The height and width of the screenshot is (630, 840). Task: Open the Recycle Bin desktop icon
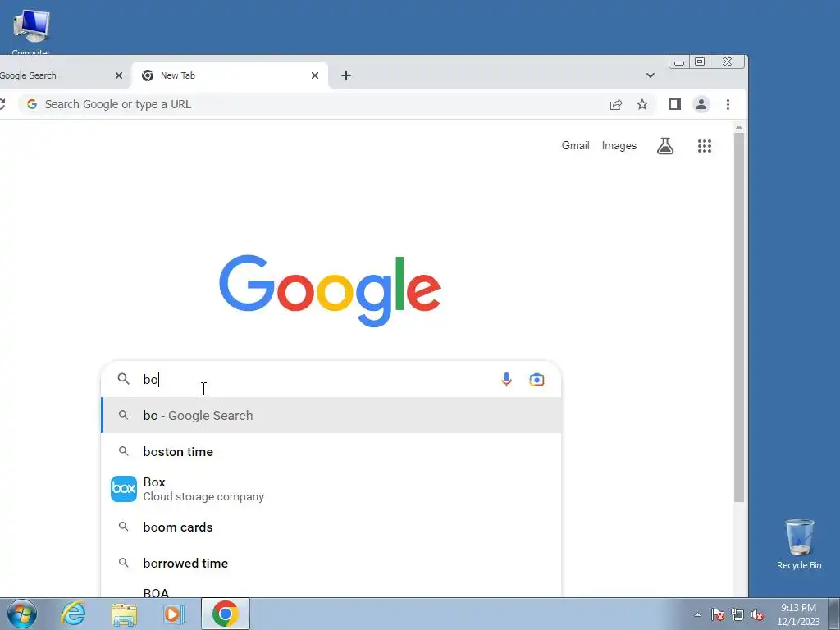click(x=799, y=545)
